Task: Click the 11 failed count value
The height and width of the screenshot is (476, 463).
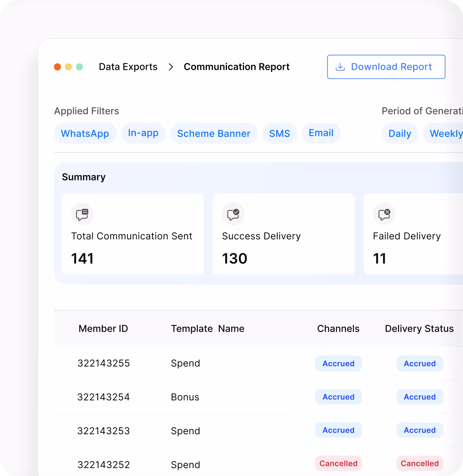Action: (379, 258)
